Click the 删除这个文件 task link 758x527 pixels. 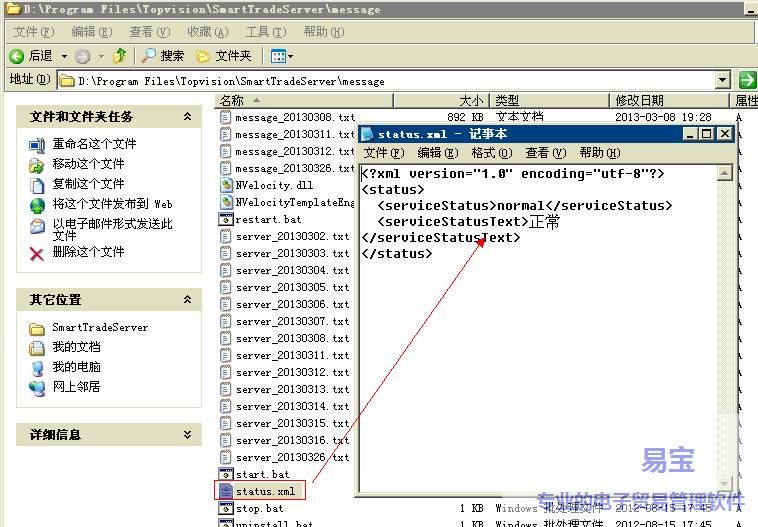[x=88, y=252]
